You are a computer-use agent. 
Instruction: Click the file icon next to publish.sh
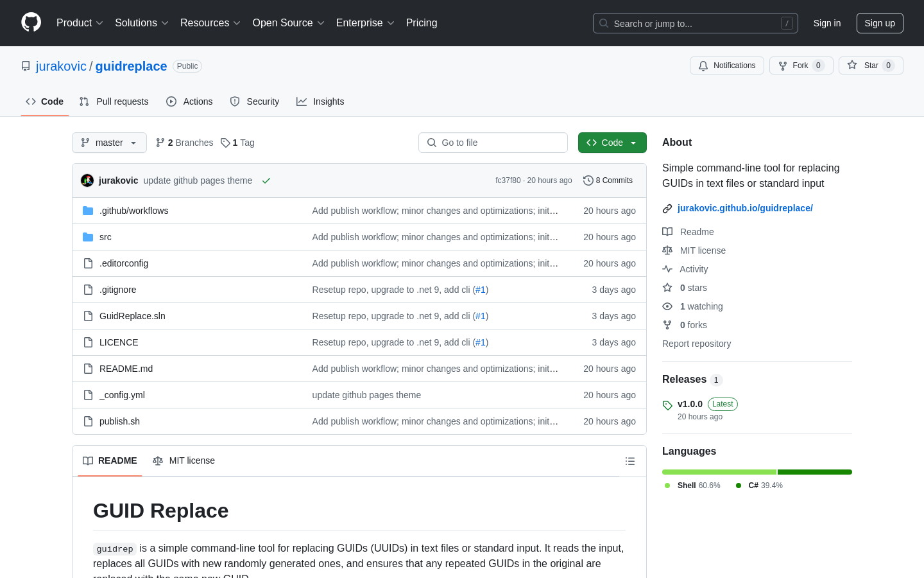(88, 421)
